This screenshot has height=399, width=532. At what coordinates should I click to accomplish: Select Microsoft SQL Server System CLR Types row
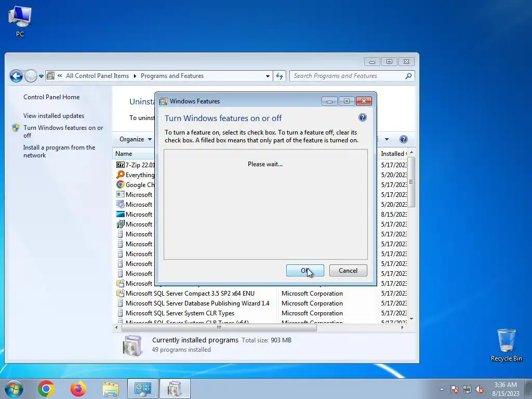click(180, 313)
